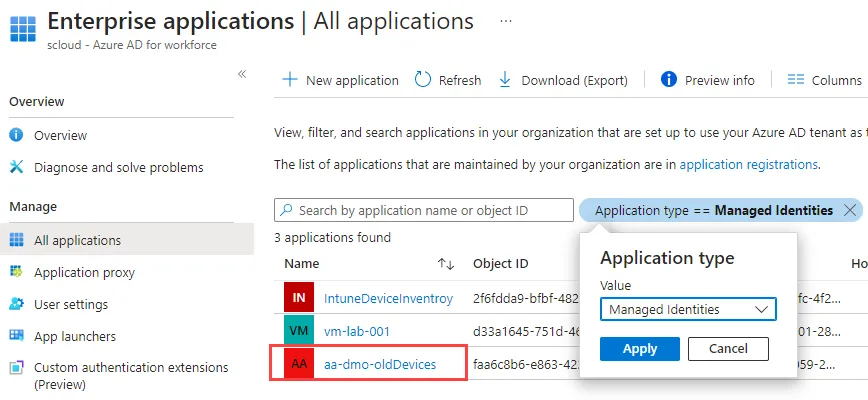Open vm-lab-001 application link
868x400 pixels.
click(x=356, y=331)
